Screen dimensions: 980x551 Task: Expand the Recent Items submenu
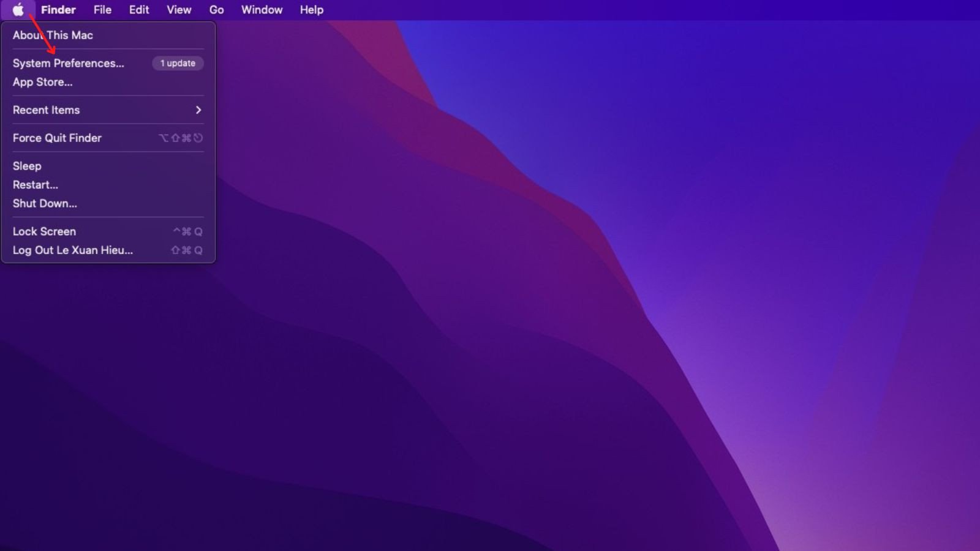pos(46,110)
